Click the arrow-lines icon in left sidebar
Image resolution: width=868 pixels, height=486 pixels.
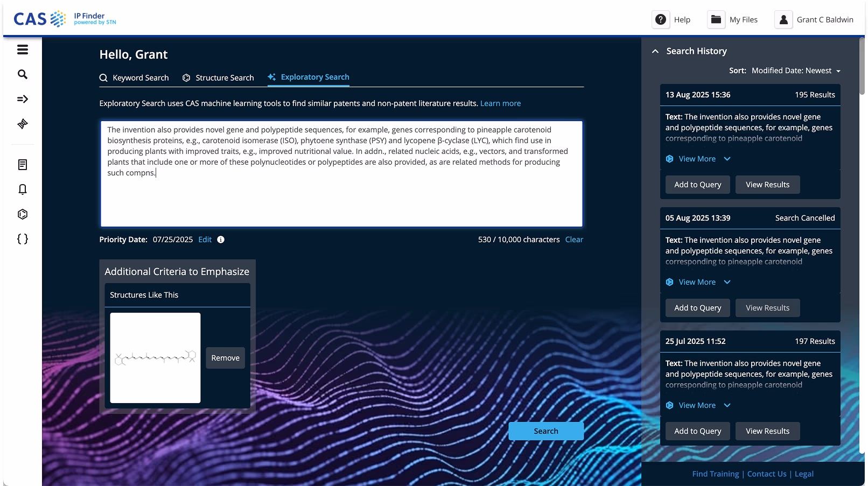point(23,99)
